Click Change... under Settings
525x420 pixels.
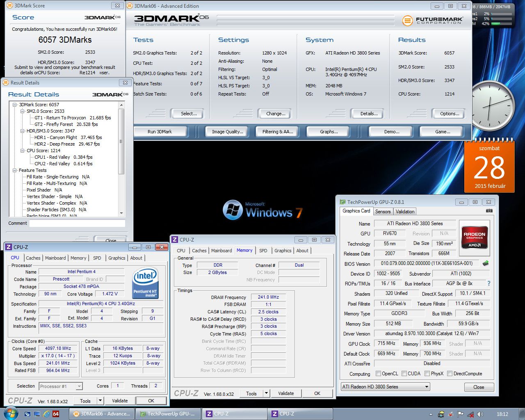[276, 114]
